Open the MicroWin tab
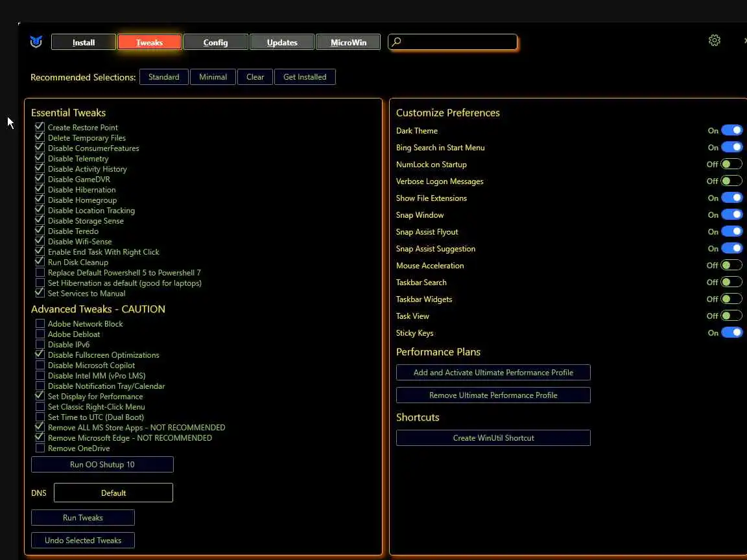 point(348,42)
